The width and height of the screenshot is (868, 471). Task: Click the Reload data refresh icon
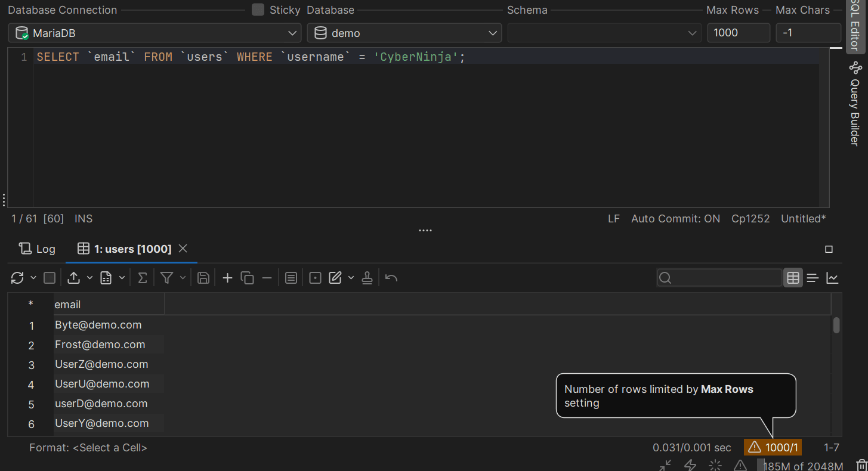pos(17,278)
